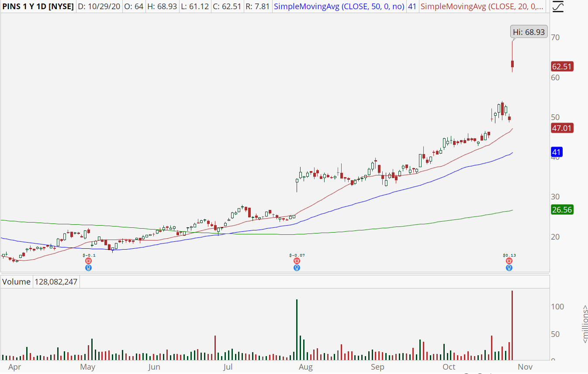
Task: Click the Jul label on the time axis
Action: point(227,367)
